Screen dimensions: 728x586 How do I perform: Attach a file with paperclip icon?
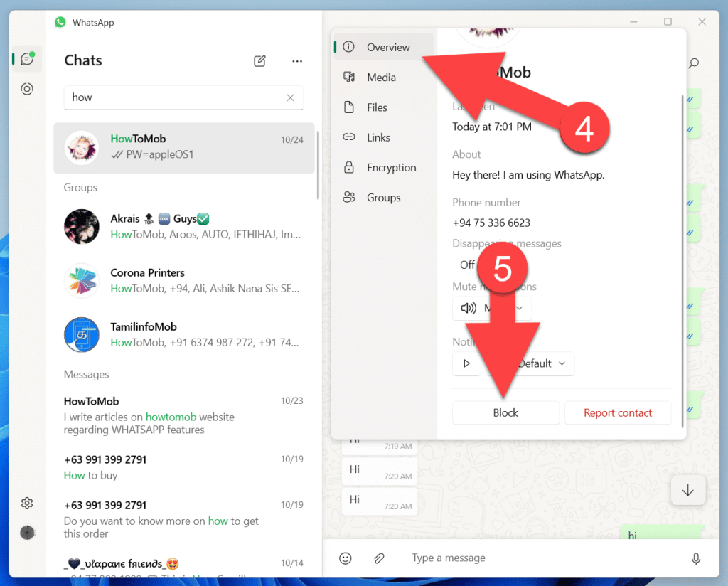tap(380, 558)
